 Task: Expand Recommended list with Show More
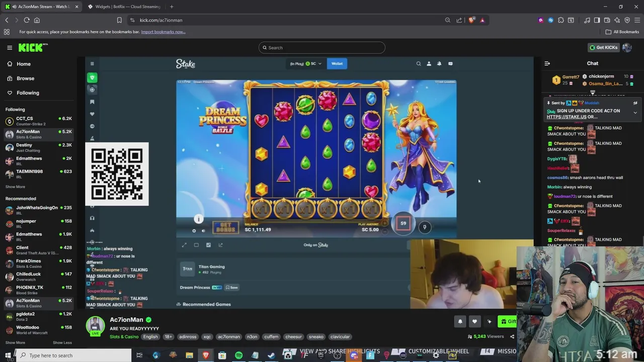pos(15,342)
